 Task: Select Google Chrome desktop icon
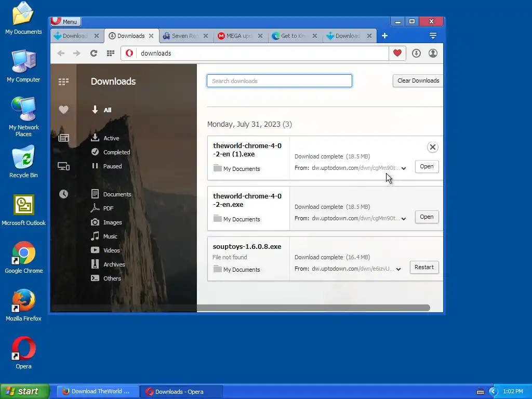pyautogui.click(x=24, y=258)
